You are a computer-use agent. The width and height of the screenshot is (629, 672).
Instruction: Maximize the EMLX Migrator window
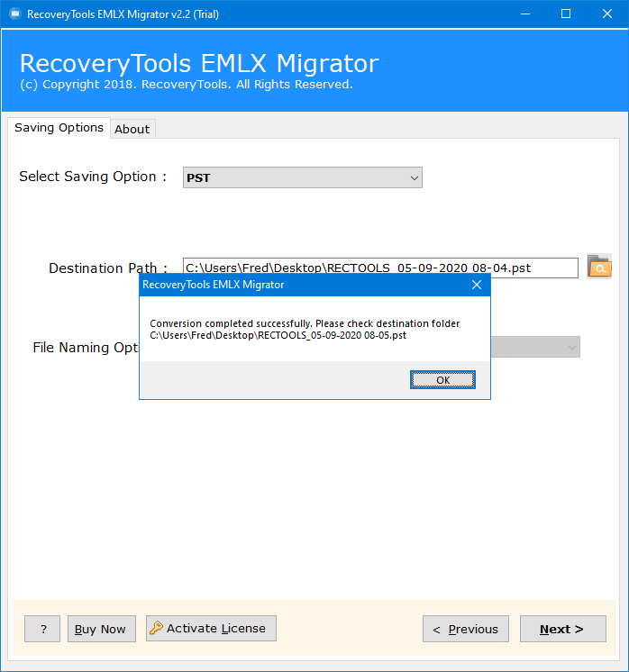tap(566, 14)
